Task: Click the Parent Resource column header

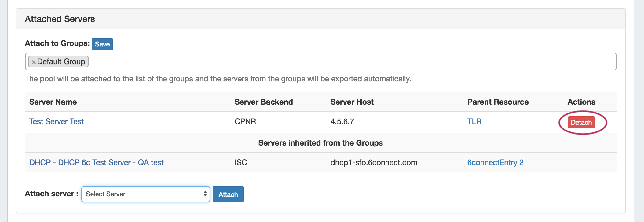Action: 498,102
